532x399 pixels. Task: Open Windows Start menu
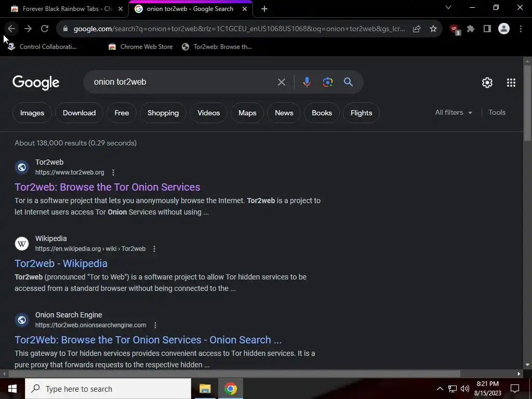12,389
